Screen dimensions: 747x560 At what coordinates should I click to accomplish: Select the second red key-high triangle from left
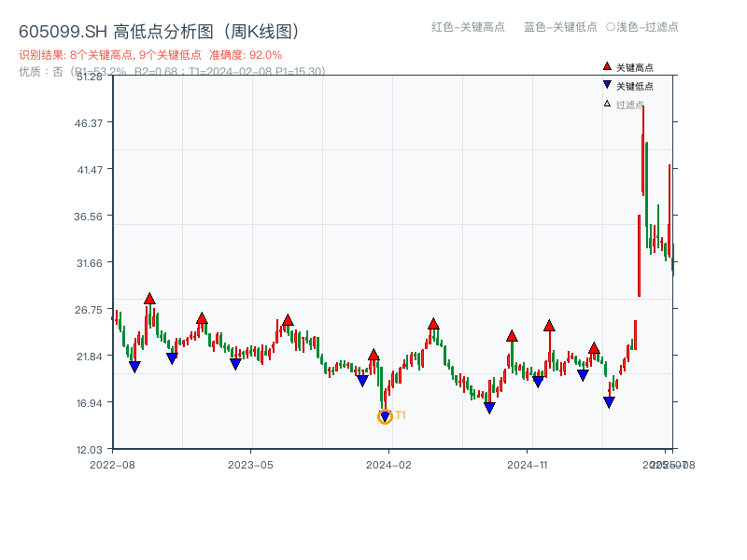click(202, 318)
